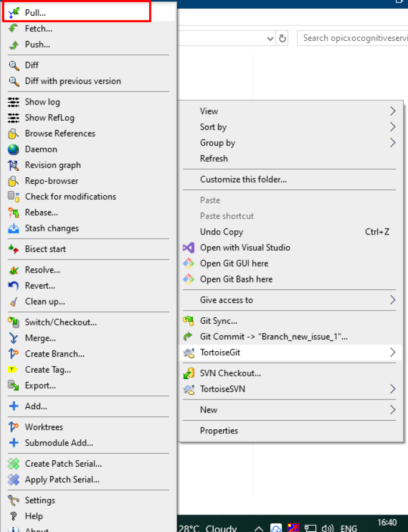This screenshot has height=532, width=408.
Task: Click the Git Sync icon
Action: click(x=189, y=321)
